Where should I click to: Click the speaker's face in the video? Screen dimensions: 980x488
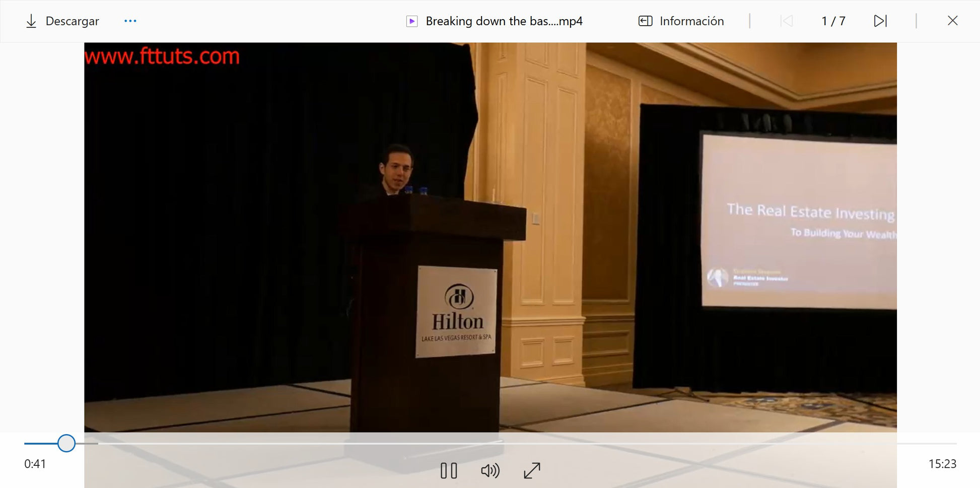tap(397, 168)
